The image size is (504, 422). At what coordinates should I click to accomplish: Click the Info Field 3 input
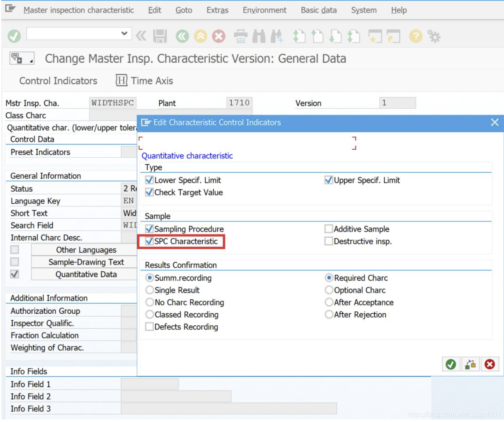tap(229, 409)
